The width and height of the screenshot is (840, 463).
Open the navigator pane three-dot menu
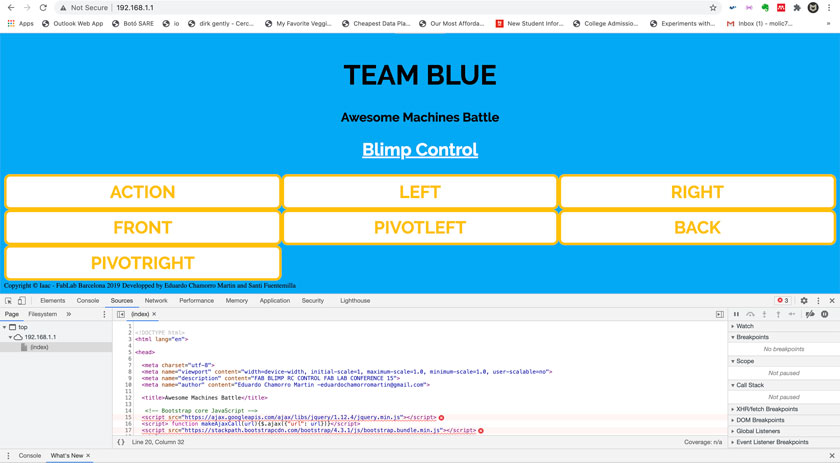point(104,314)
